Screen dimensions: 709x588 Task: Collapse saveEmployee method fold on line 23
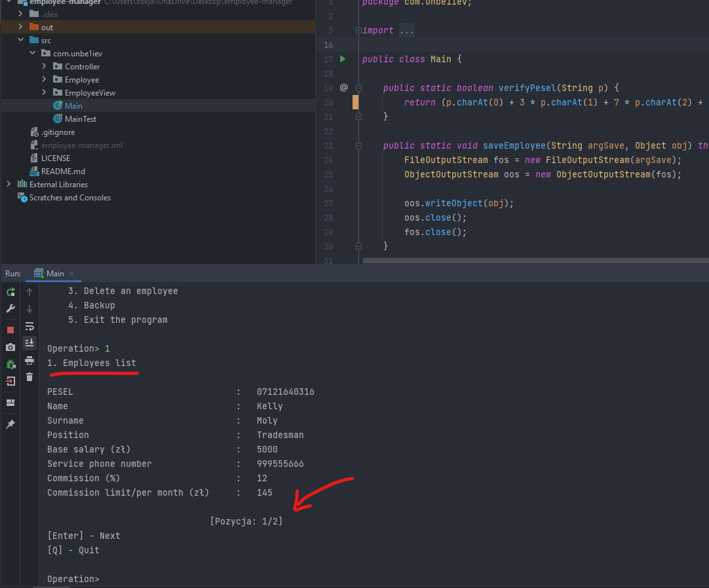(358, 146)
